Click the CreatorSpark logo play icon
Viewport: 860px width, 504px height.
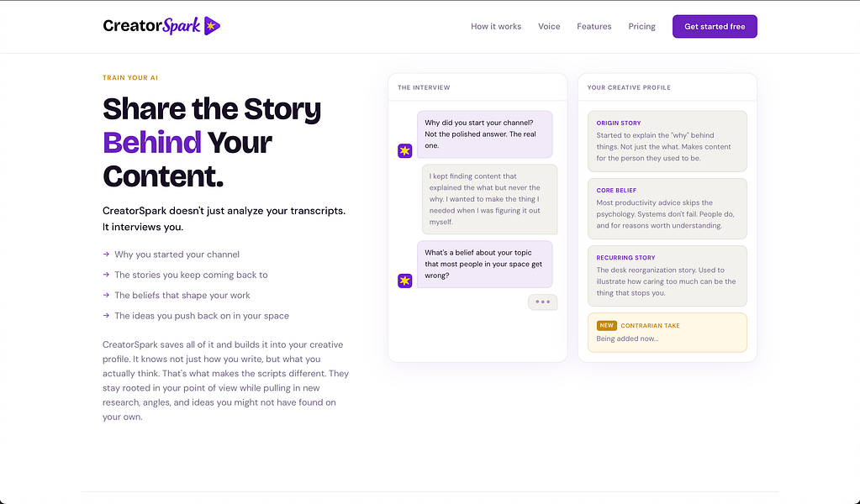(212, 26)
